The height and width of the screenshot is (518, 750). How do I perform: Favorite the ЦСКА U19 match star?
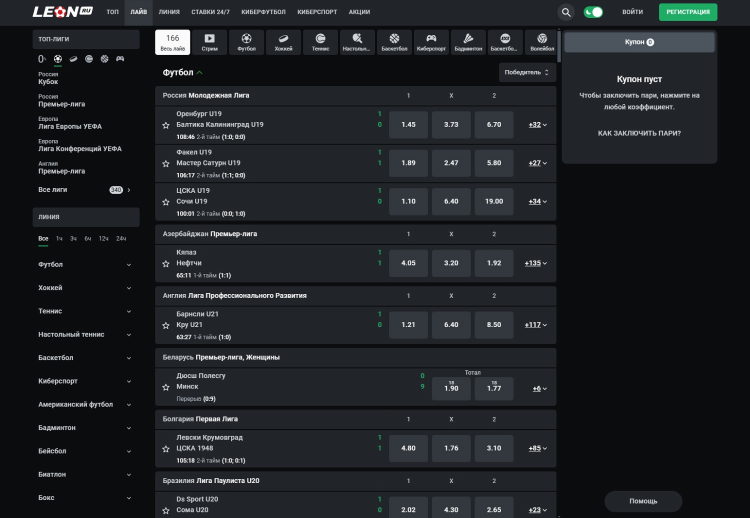tap(166, 202)
